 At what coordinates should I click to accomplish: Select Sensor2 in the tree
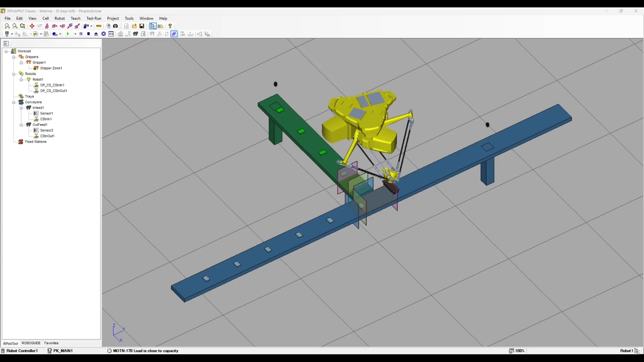[47, 130]
